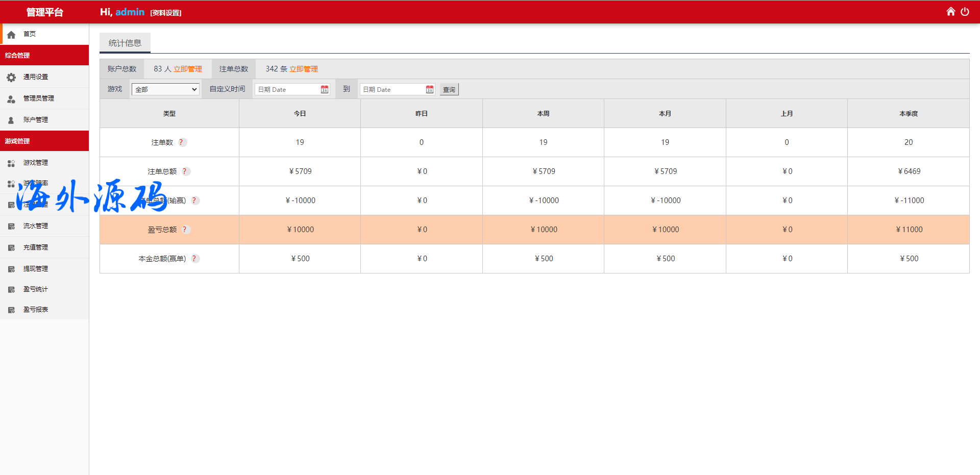Open the calendar picker for the start date
The image size is (980, 475).
[x=325, y=89]
